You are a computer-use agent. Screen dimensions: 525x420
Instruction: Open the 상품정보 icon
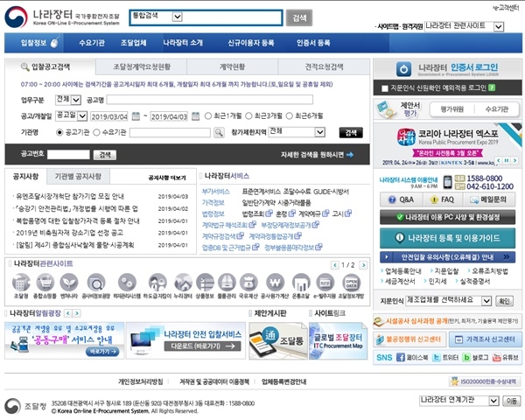(205, 283)
